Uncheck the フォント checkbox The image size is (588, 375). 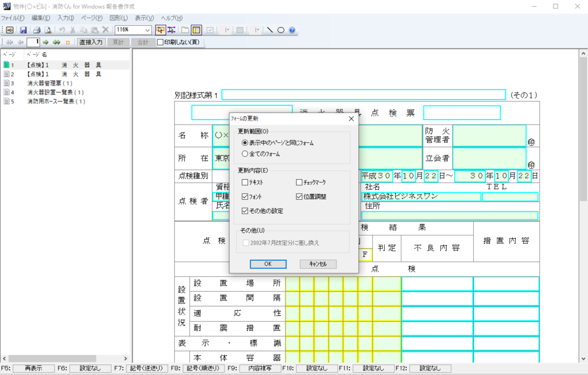pos(245,196)
